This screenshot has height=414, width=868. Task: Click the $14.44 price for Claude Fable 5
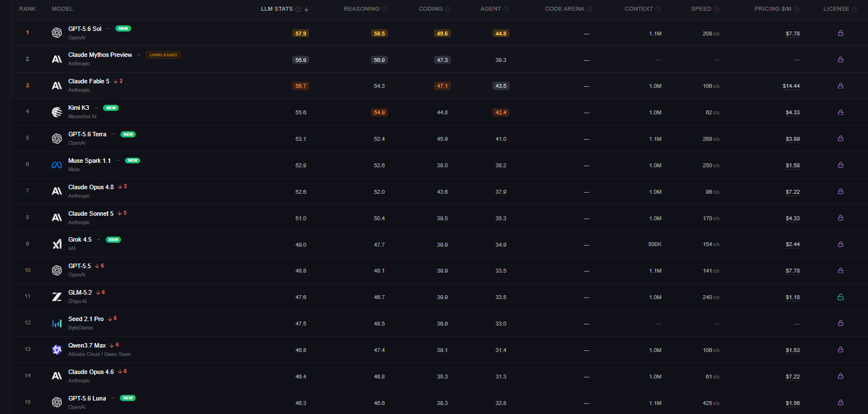click(791, 86)
